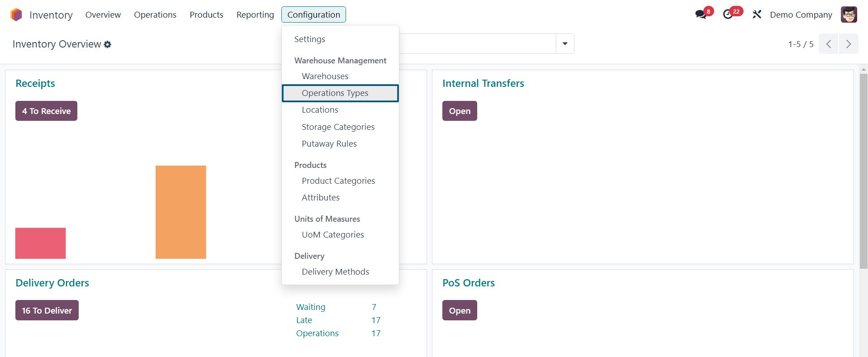Image resolution: width=868 pixels, height=357 pixels.
Task: Click the search input field
Action: tap(477, 44)
